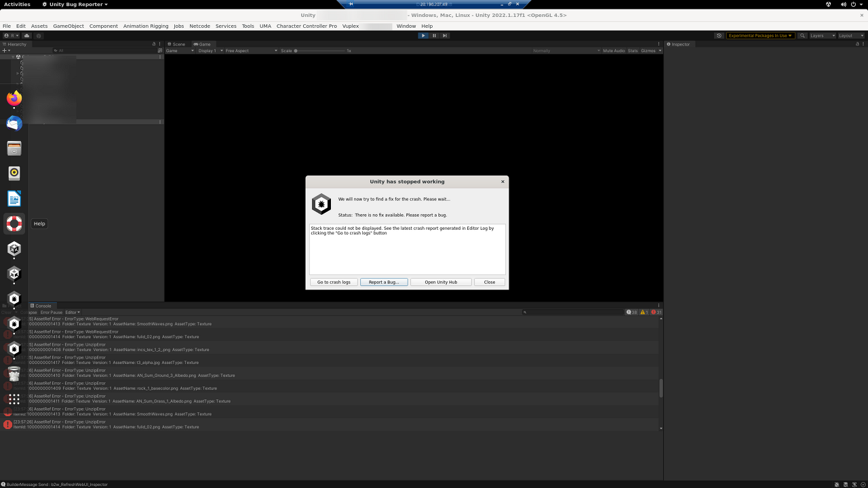This screenshot has height=488, width=868.
Task: Open Thunderbird mail from the dock
Action: pos(14,123)
